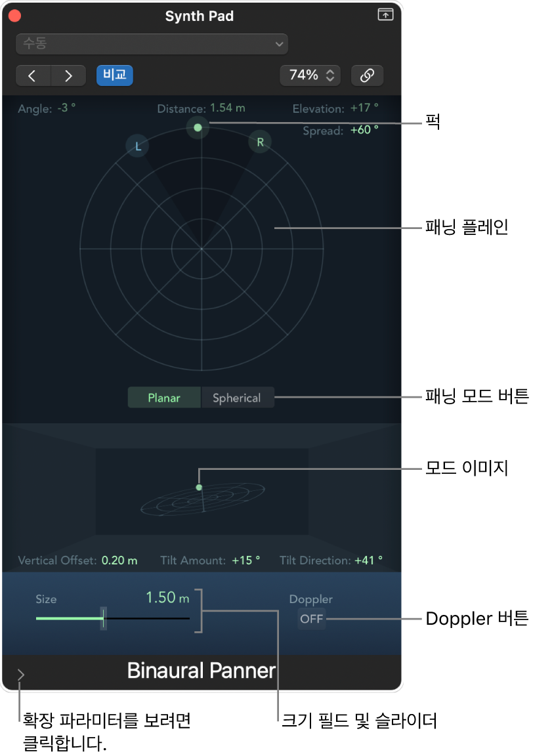Switch to Planar panning mode
This screenshot has width=552, height=756.
point(164,398)
